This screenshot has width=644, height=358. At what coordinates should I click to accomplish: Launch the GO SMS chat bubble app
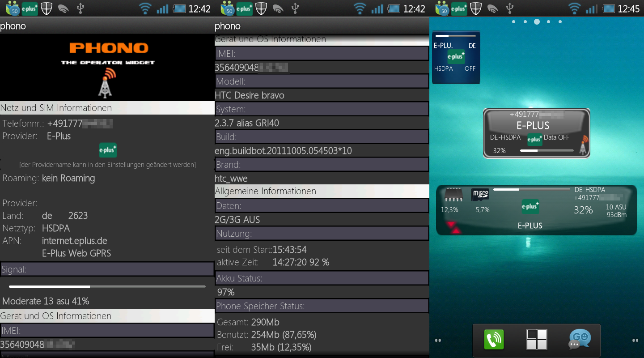tap(580, 339)
